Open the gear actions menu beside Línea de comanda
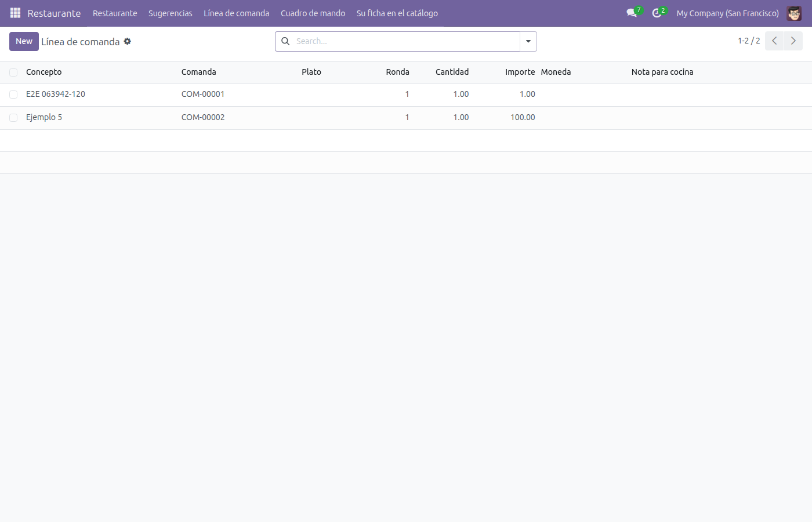This screenshot has height=522, width=812. [x=128, y=41]
